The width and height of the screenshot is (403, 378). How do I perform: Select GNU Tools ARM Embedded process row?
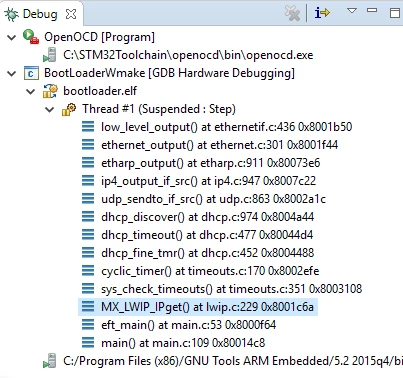point(233,361)
